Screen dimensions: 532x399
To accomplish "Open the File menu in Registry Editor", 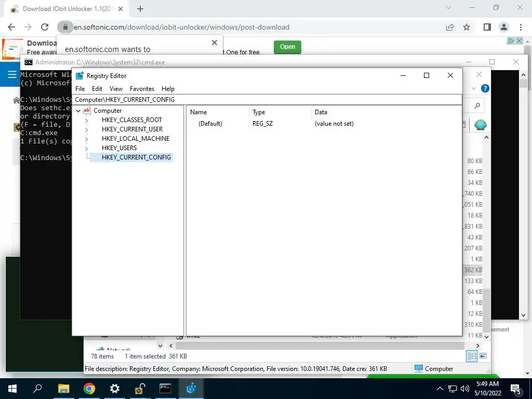I will coord(80,88).
